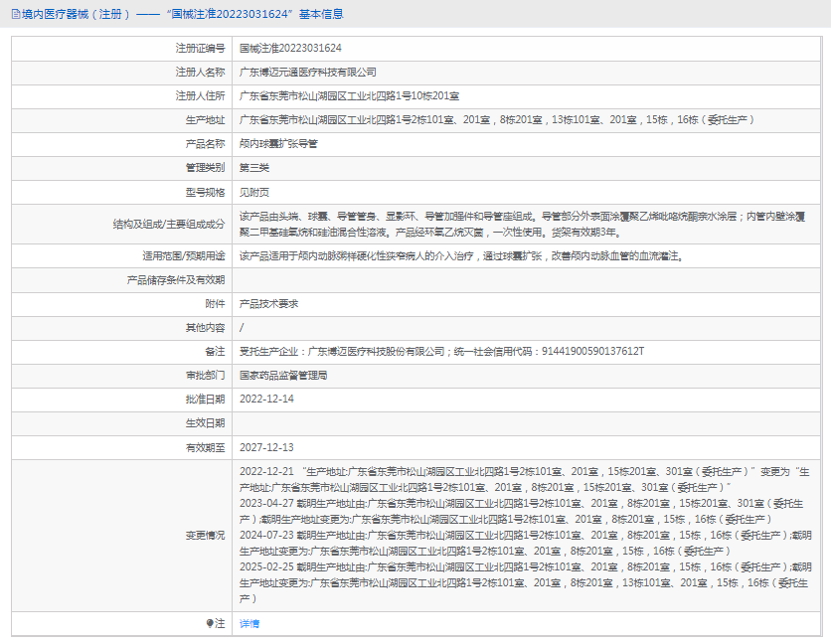
Task: Click the 生产地址 label cell
Action: (122, 120)
